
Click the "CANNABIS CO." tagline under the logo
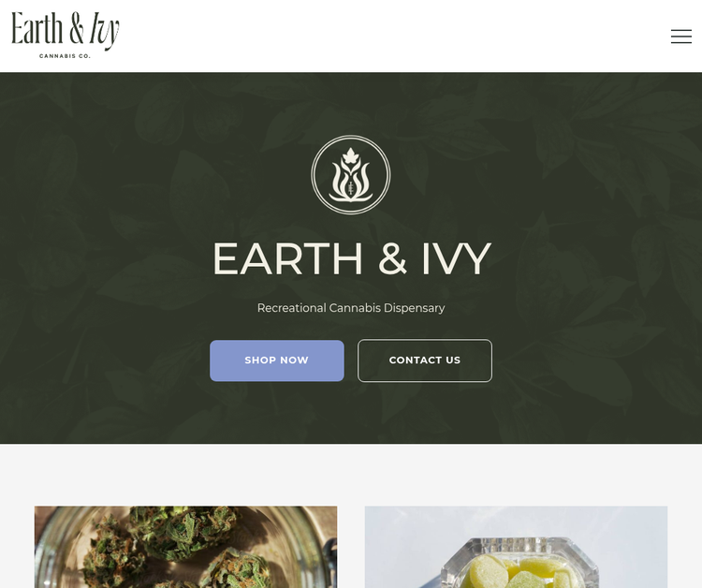tap(65, 56)
